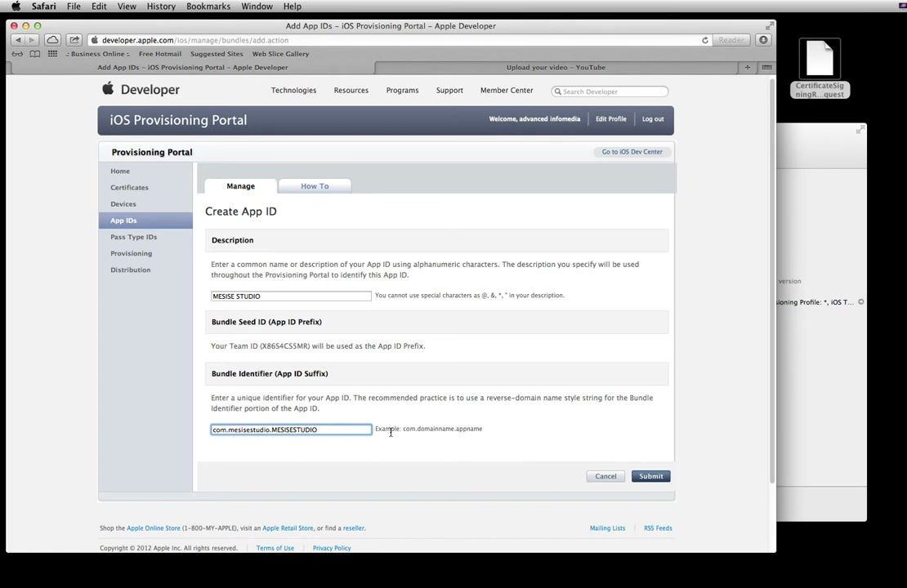The height and width of the screenshot is (588, 907).
Task: Select App IDs in sidebar
Action: (x=145, y=220)
